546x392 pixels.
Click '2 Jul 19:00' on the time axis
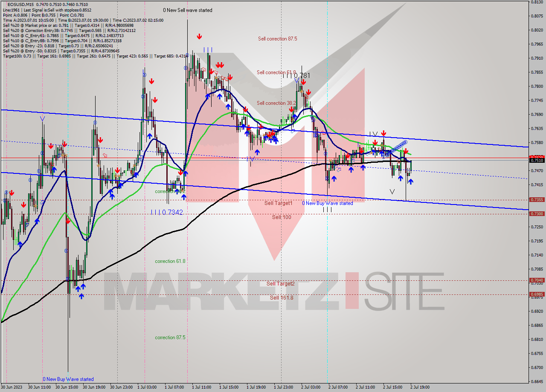pos(421,387)
